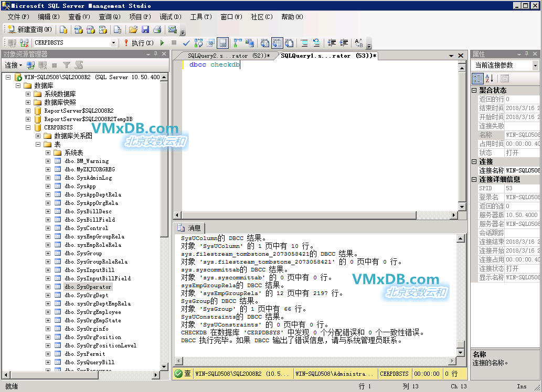
Task: Click alphabetical sort properties icon
Action: coord(490,79)
